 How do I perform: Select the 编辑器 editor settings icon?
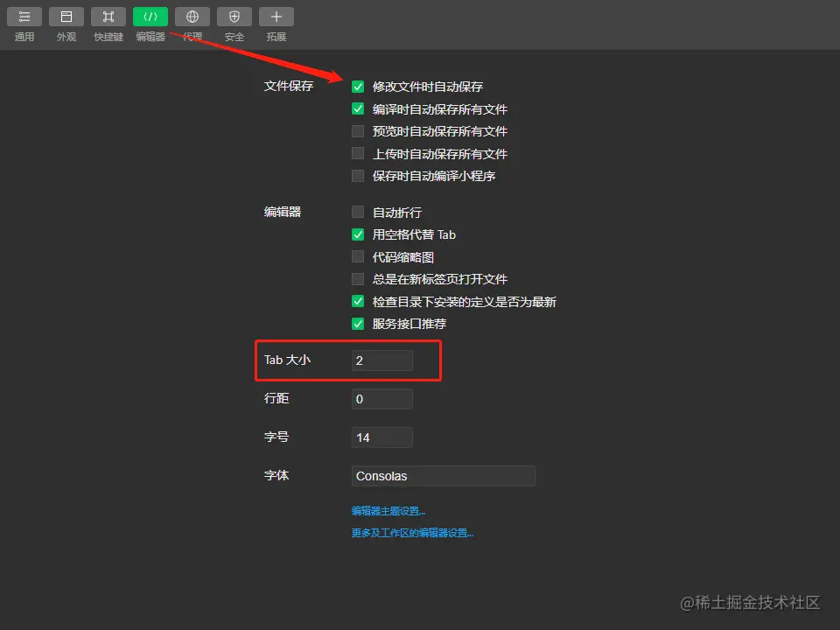tap(150, 17)
